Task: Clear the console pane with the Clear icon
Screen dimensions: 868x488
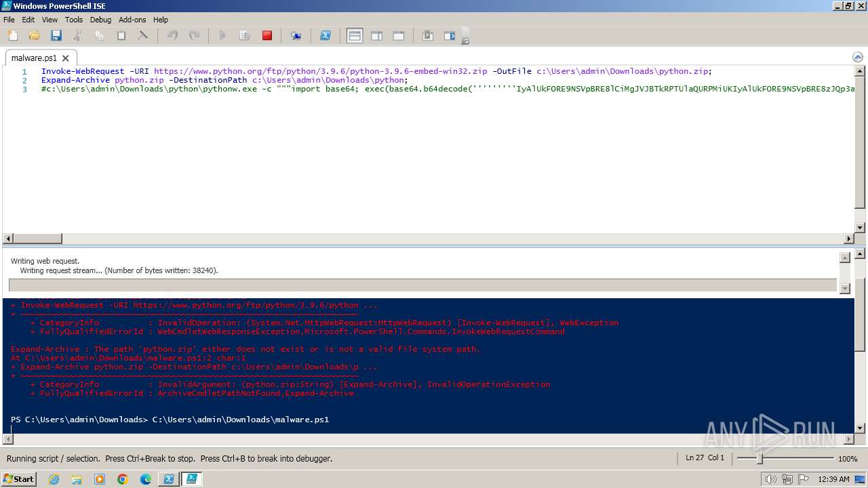Action: pyautogui.click(x=143, y=36)
